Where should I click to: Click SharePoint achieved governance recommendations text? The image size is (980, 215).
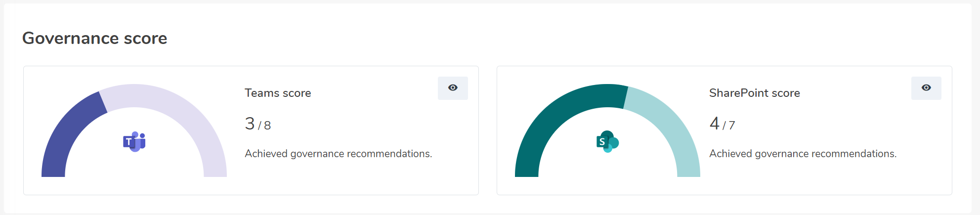(x=803, y=154)
